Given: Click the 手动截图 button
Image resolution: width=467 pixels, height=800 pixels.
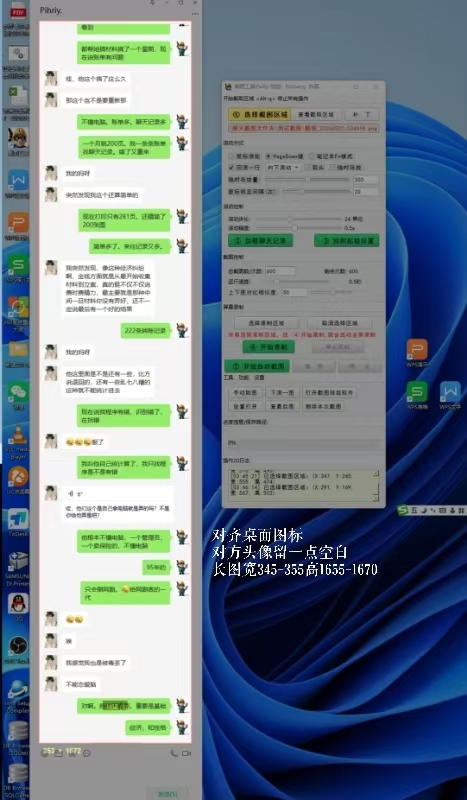Looking at the screenshot, I should (245, 392).
